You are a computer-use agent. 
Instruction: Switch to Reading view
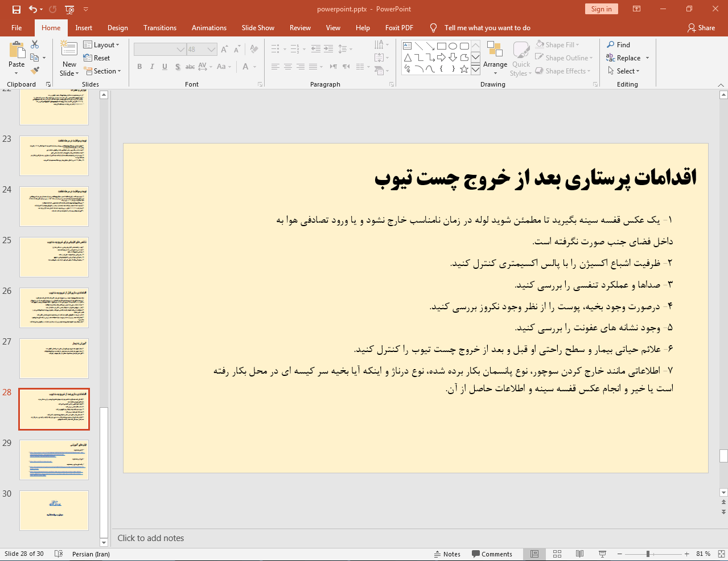pos(579,554)
